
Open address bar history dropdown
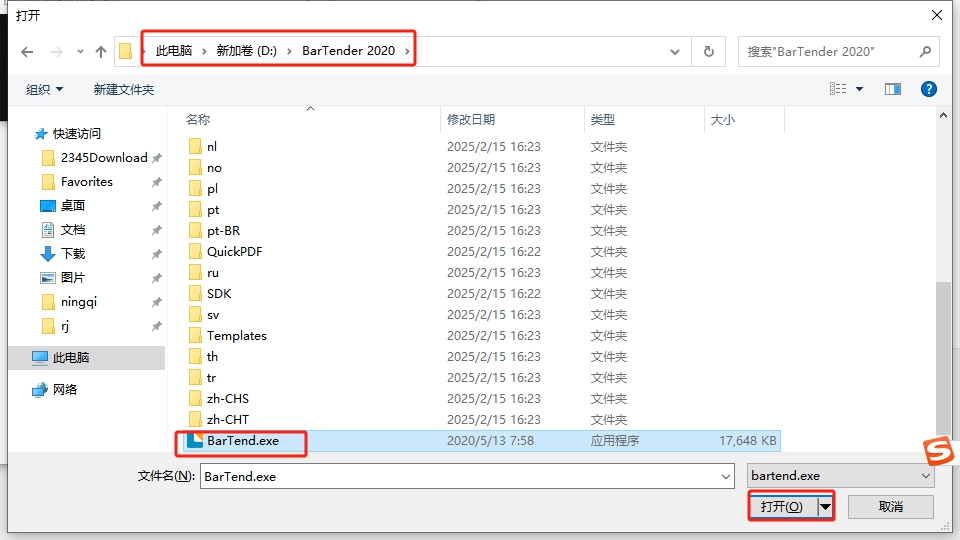click(675, 52)
